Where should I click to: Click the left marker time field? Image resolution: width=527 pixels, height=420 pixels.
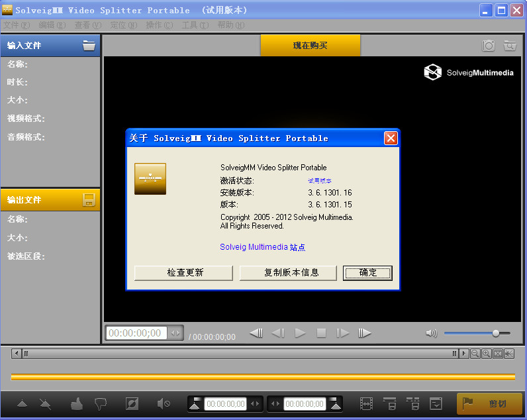tap(226, 403)
